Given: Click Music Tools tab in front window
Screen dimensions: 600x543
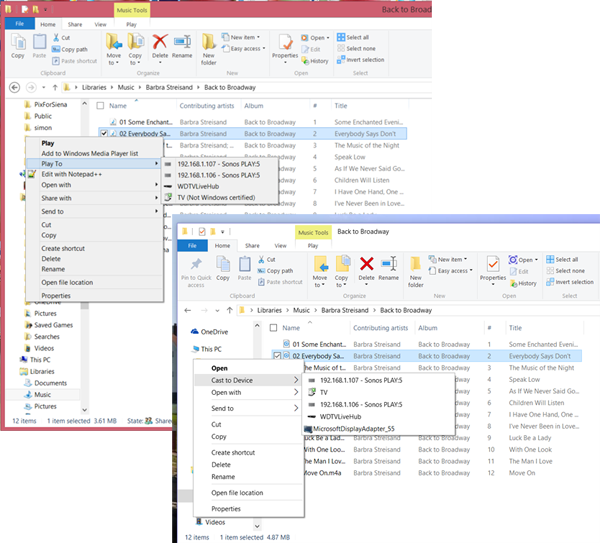Looking at the screenshot, I should (x=313, y=232).
